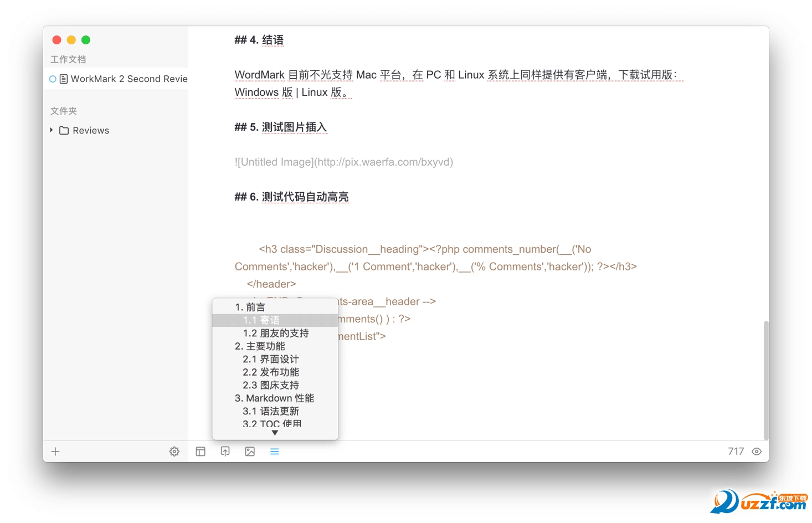Click the plus icon to create new document

[x=55, y=452]
